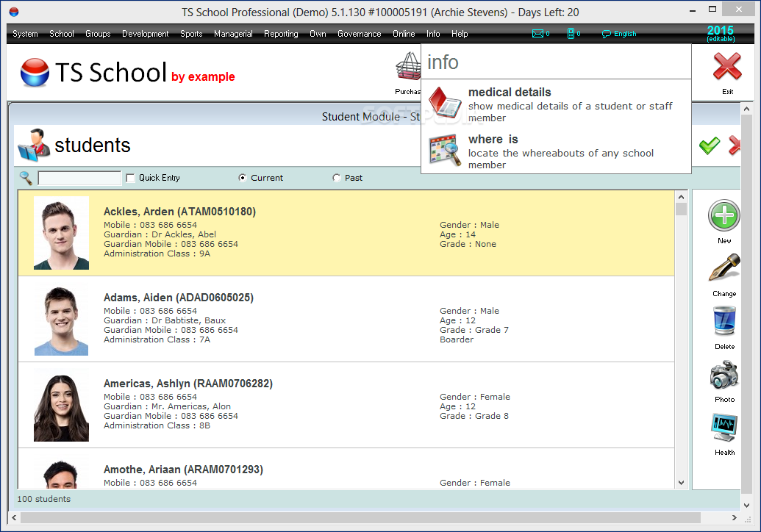The height and width of the screenshot is (532, 761).
Task: Click Adams, Aiden photo thumbnail
Action: (61, 319)
